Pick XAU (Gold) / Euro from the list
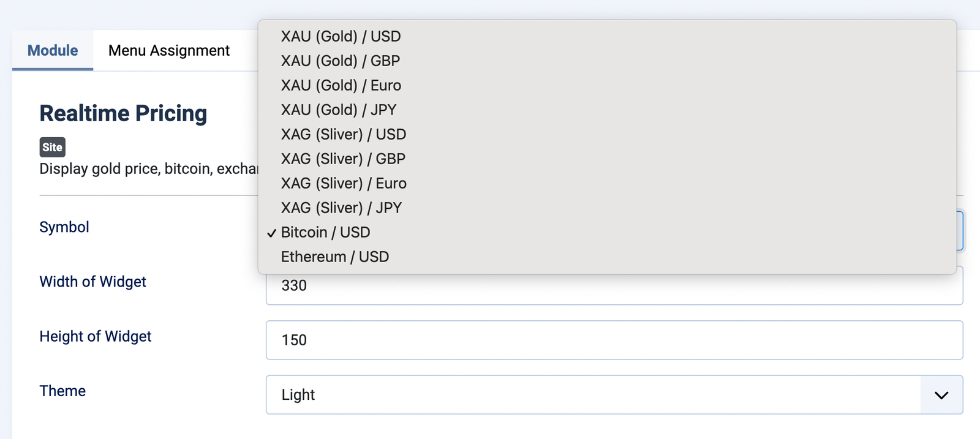This screenshot has height=439, width=980. click(341, 85)
